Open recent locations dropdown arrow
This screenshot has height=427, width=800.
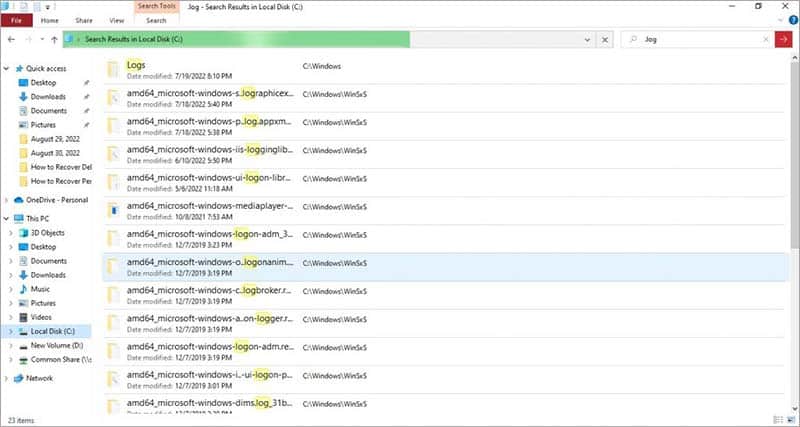click(42, 39)
